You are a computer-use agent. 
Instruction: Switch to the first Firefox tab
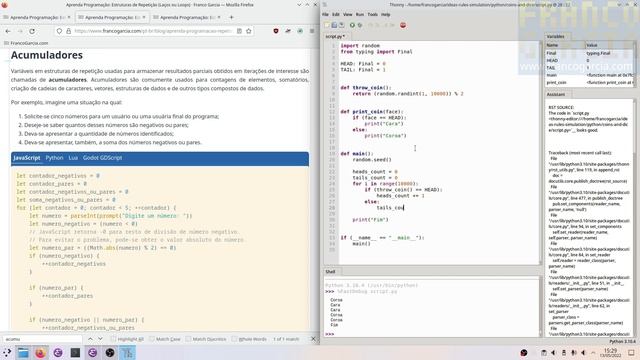pyautogui.click(x=37, y=18)
